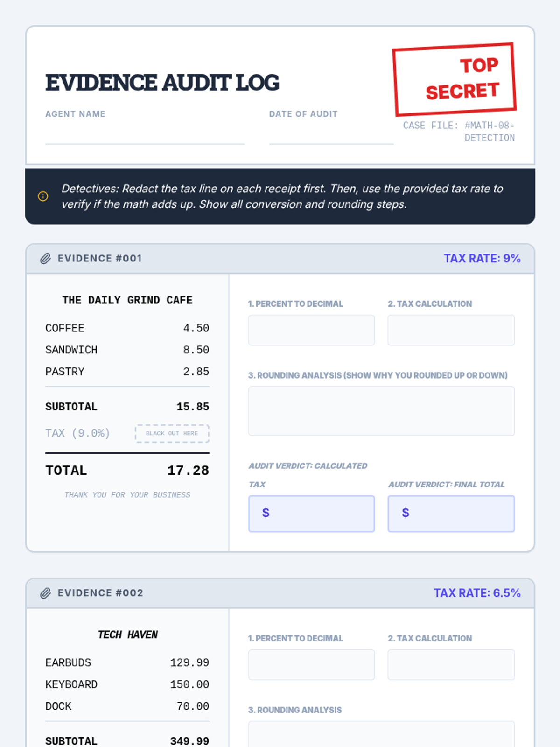The height and width of the screenshot is (747, 560).
Task: Click the Daily Grind Cafe TOTAL 17.28 amount
Action: point(188,471)
